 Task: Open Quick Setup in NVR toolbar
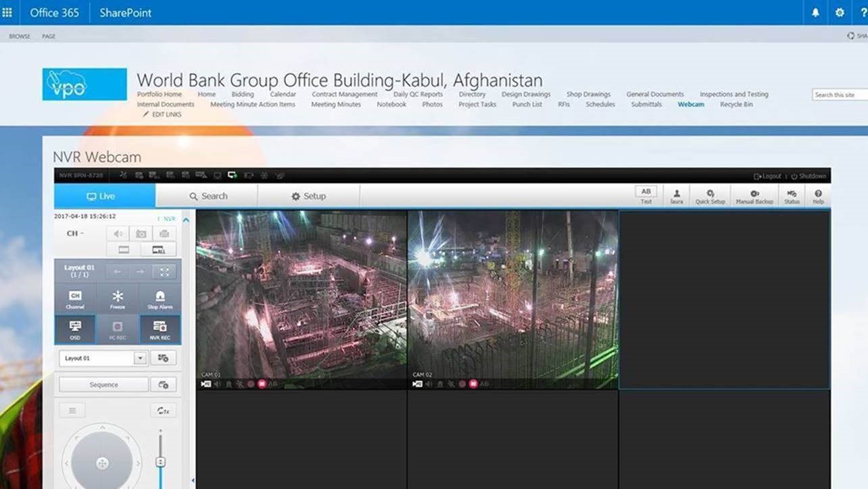pyautogui.click(x=710, y=196)
